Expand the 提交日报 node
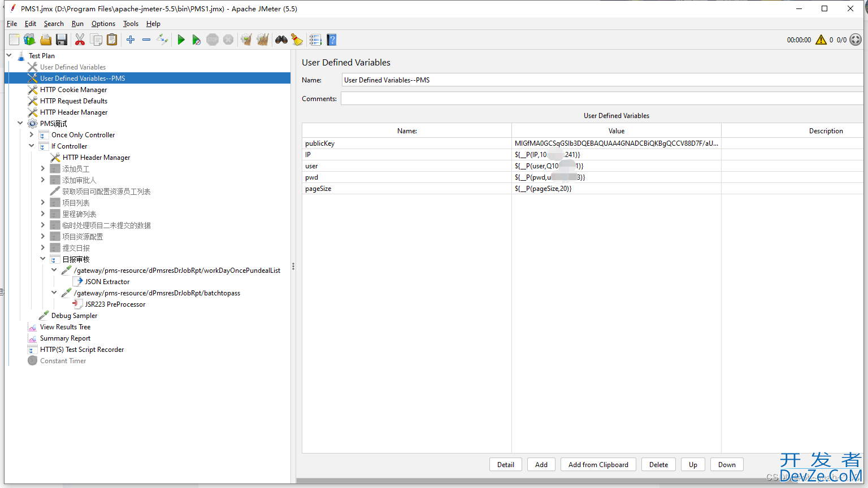 43,247
